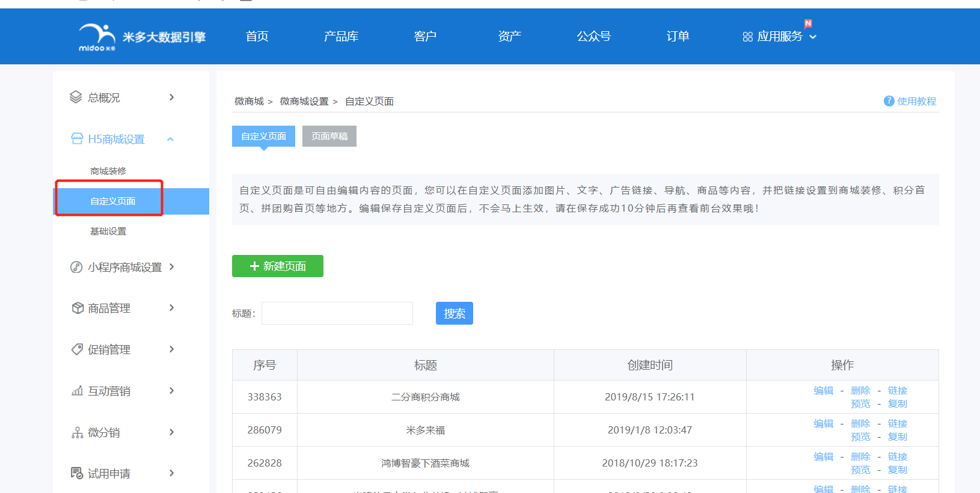
Task: Click the title 鸿博智豪下酒菜商城
Action: tap(426, 463)
